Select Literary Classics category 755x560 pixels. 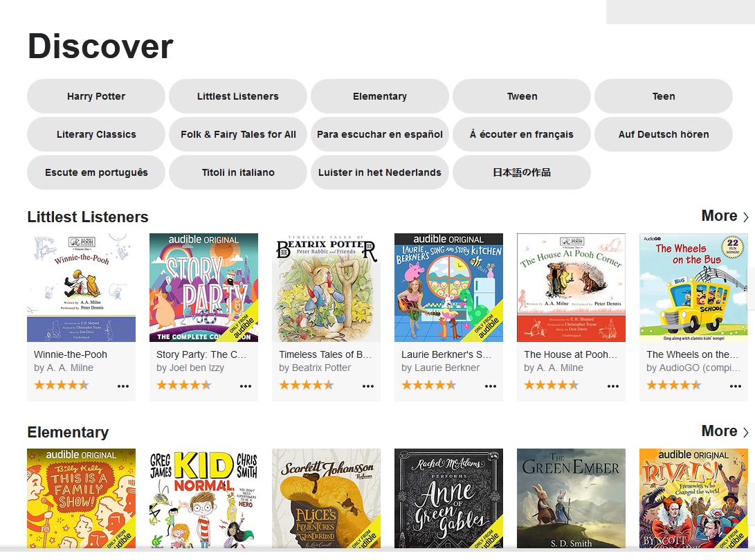click(96, 134)
